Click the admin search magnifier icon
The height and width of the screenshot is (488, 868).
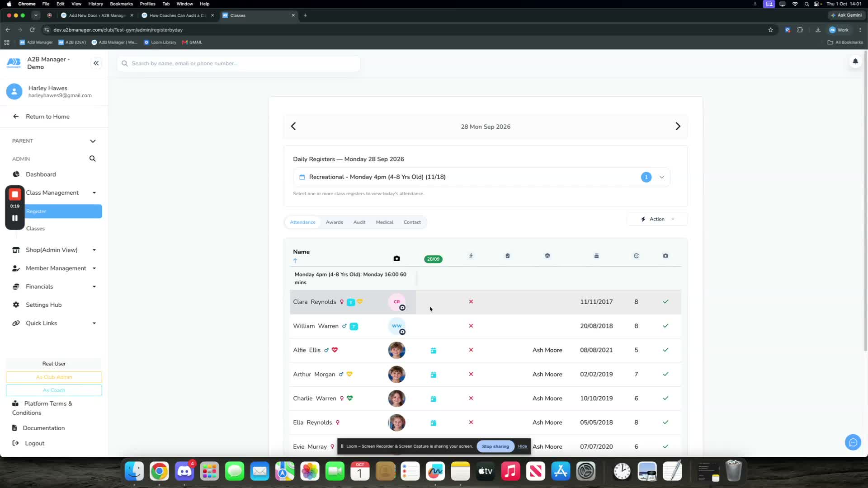tap(92, 159)
